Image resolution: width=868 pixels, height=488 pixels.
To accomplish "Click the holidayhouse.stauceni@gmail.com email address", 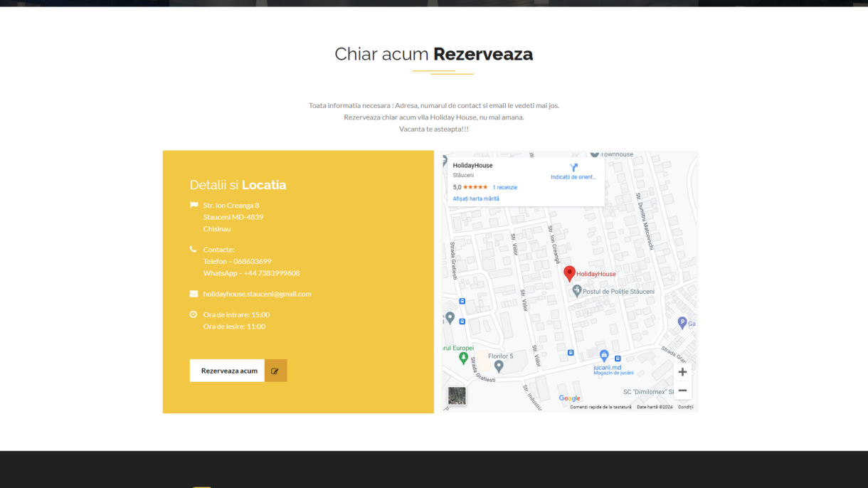I will pos(257,294).
